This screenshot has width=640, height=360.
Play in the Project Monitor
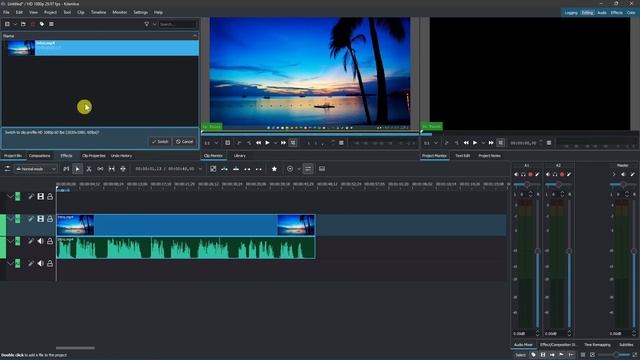point(475,143)
